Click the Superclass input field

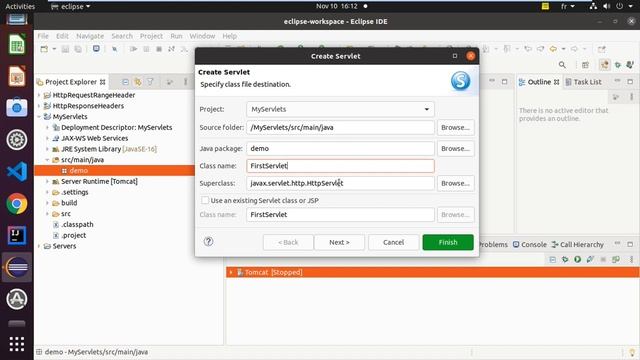340,183
